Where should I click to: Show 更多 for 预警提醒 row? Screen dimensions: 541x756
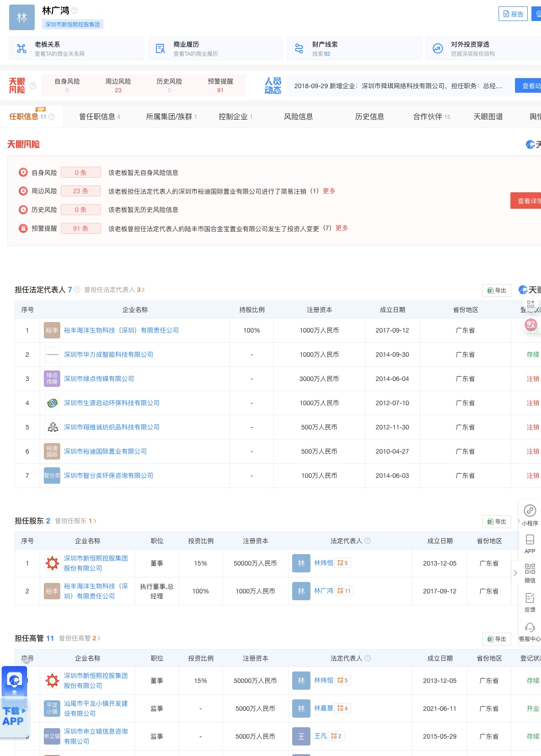point(342,228)
